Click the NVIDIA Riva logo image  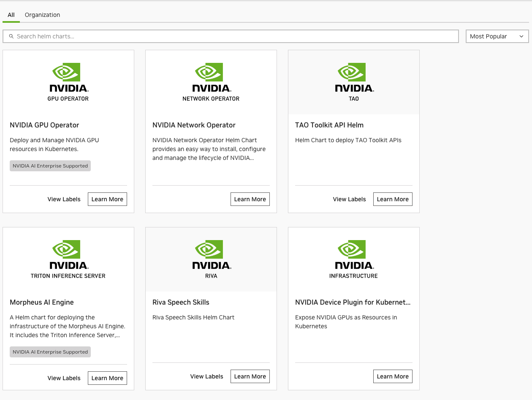tap(211, 259)
